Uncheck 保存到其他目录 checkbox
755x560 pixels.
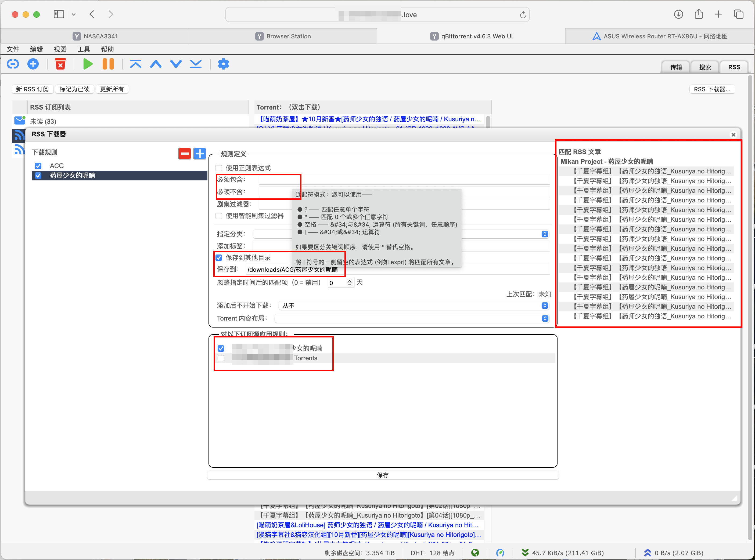[x=219, y=258]
